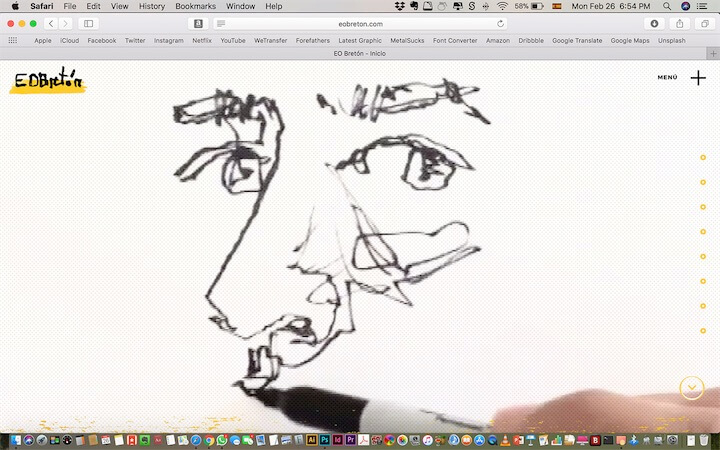This screenshot has width=720, height=450.
Task: Click the scroll-down chevron circle
Action: (691, 387)
